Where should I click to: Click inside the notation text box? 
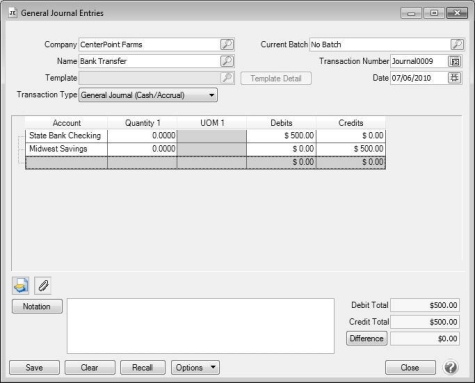tap(201, 326)
